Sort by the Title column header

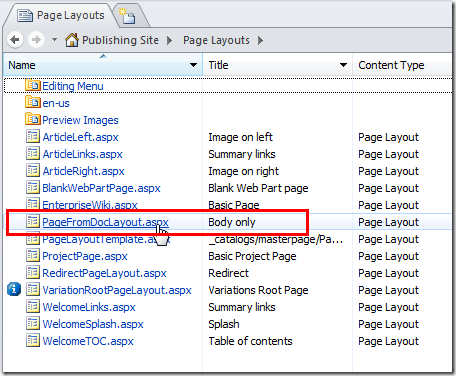coord(218,65)
